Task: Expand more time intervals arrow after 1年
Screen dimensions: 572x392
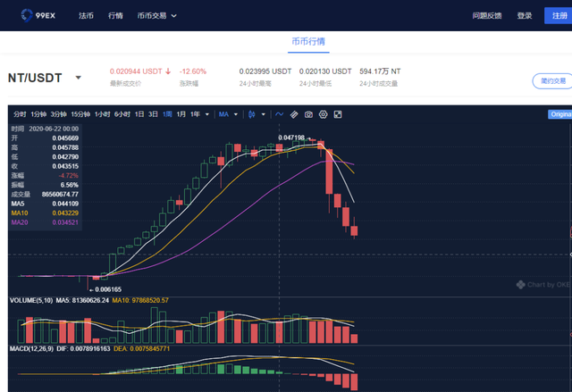Action: coord(209,114)
